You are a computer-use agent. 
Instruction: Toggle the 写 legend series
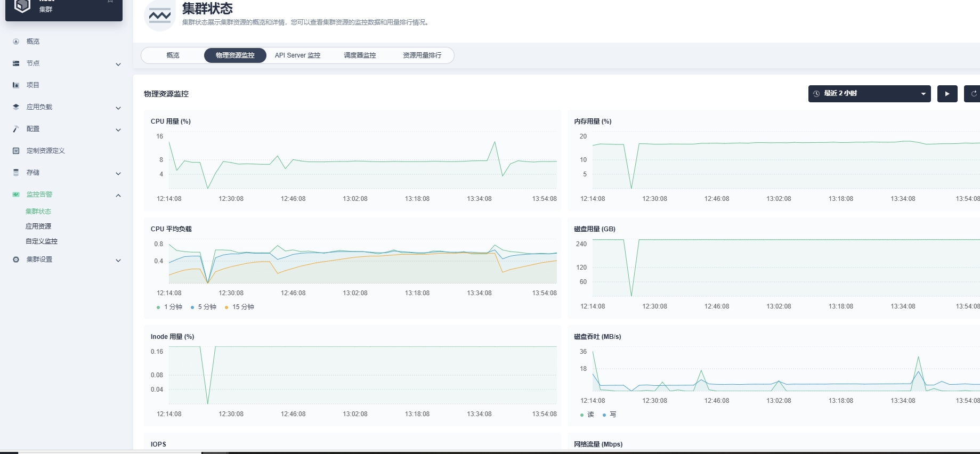tap(610, 415)
